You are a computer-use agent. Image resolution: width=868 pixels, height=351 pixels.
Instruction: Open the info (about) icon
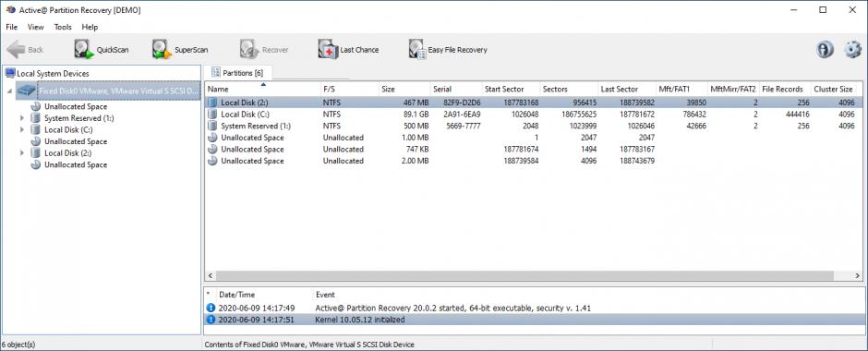(x=825, y=49)
